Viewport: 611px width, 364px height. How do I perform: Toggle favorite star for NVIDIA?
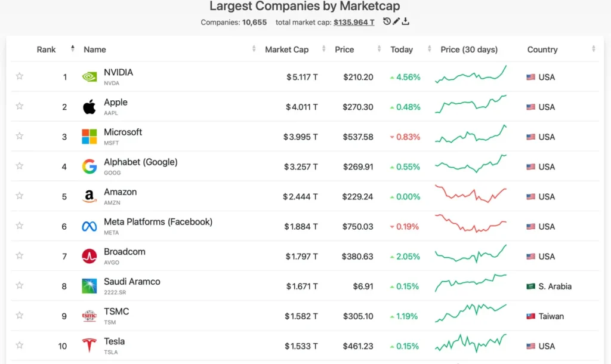click(x=20, y=76)
